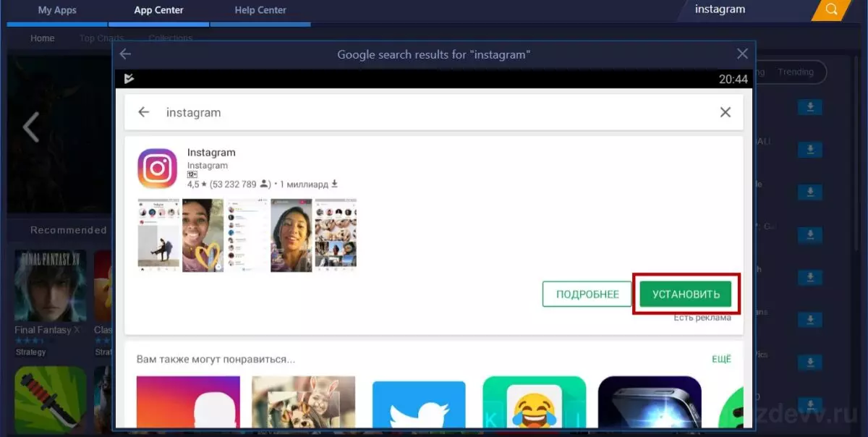Image resolution: width=868 pixels, height=437 pixels.
Task: Click the instagram query in Play search bar
Action: pyautogui.click(x=193, y=112)
